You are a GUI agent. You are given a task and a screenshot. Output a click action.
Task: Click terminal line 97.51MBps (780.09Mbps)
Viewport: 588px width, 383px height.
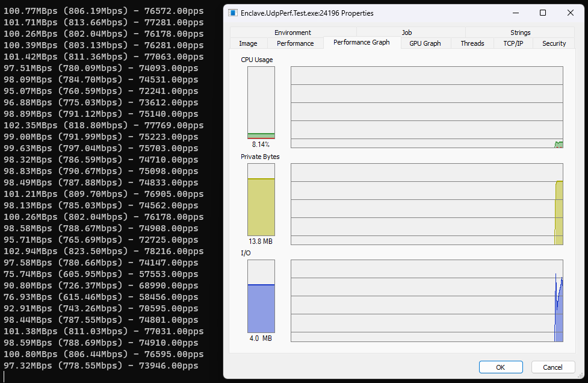coord(101,68)
